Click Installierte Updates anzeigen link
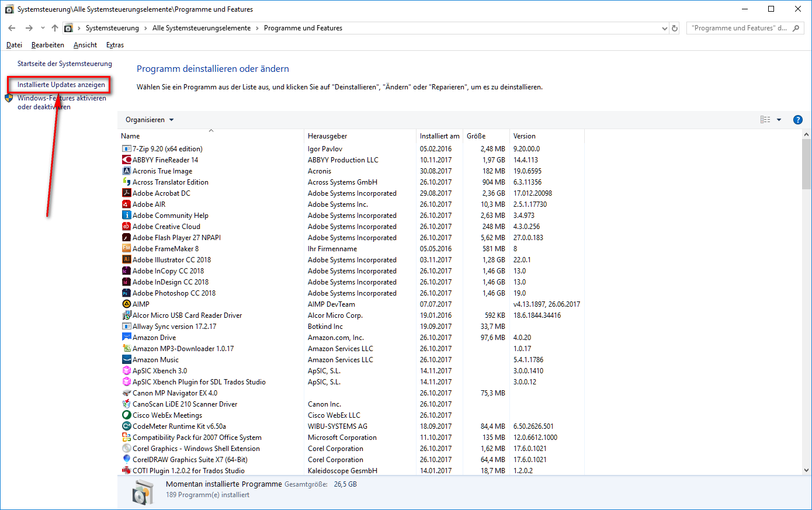The width and height of the screenshot is (812, 510). (61, 85)
